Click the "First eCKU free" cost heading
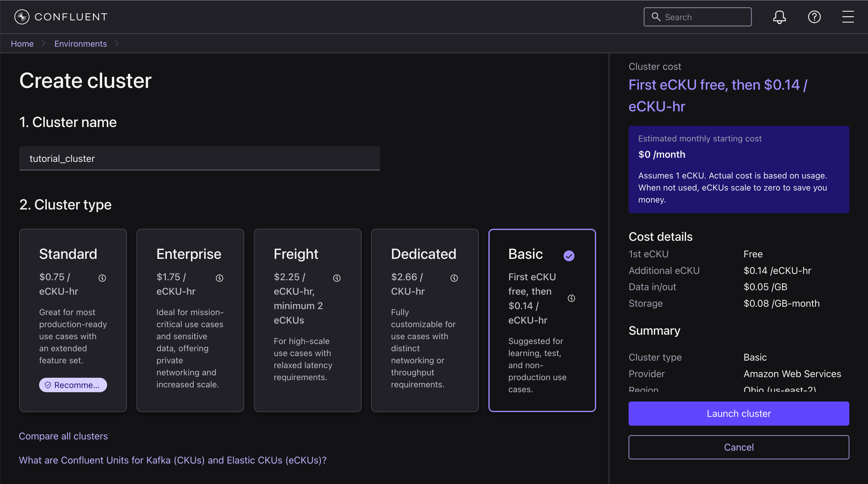Viewport: 868px width, 484px height. pos(718,95)
